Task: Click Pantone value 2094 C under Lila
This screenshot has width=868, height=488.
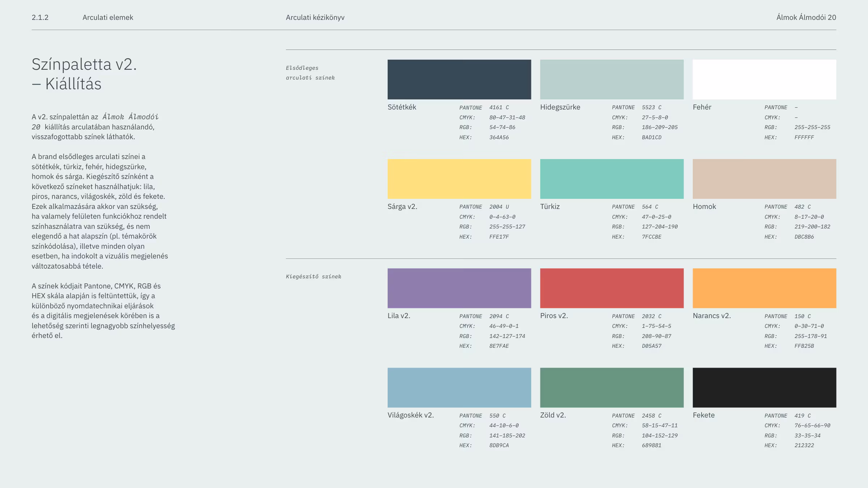Action: pyautogui.click(x=499, y=316)
